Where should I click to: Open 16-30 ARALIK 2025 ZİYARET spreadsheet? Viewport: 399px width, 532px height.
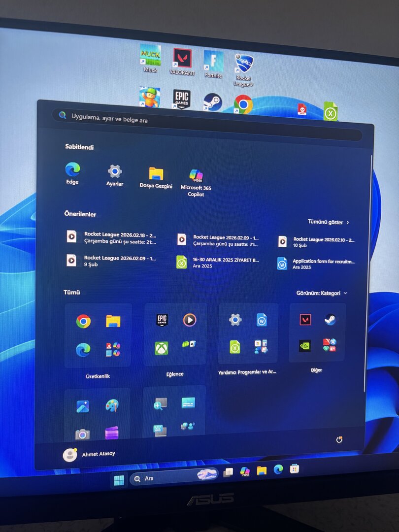(x=218, y=263)
